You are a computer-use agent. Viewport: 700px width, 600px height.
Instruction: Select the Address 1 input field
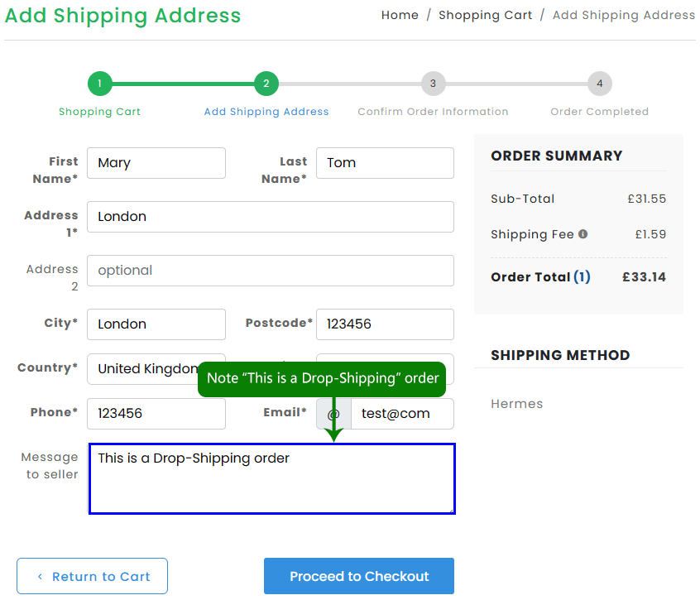pos(270,217)
